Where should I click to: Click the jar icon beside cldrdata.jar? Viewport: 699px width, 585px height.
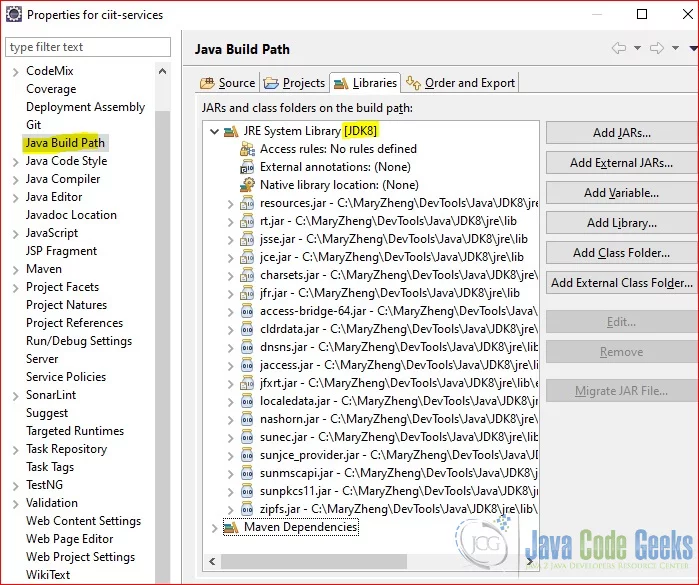tap(247, 329)
